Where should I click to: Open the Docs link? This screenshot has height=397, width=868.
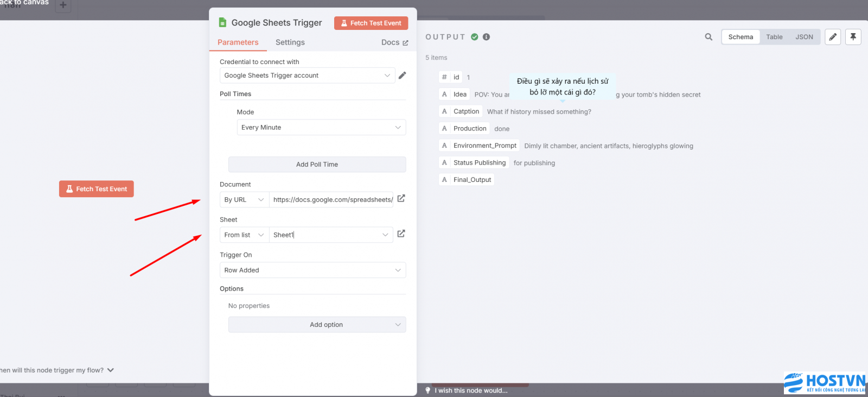pyautogui.click(x=394, y=42)
